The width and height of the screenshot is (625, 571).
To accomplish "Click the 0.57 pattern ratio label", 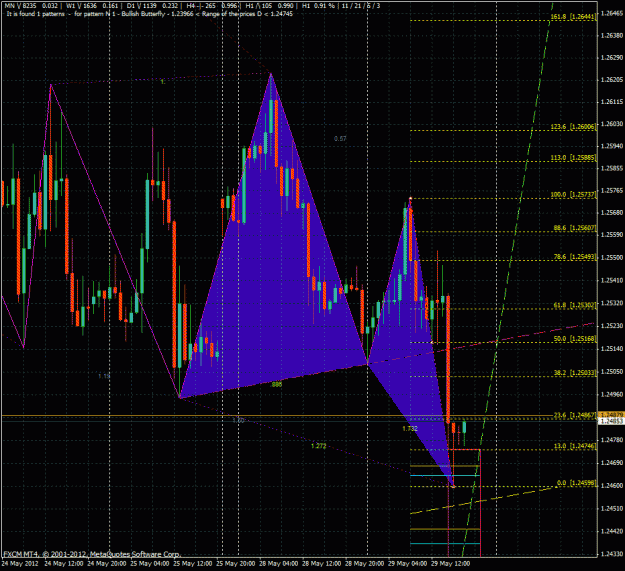I will click(x=340, y=139).
